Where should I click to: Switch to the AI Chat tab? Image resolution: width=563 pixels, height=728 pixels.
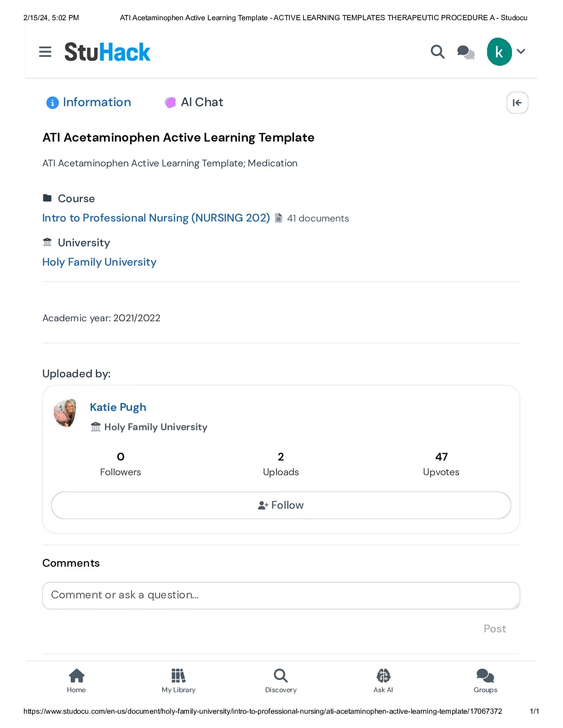(x=194, y=102)
